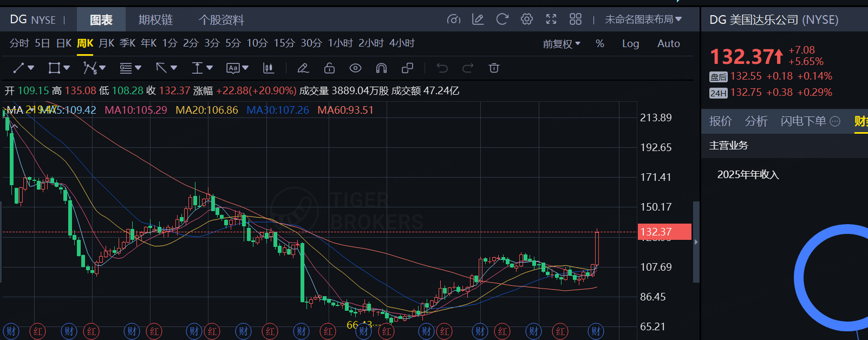Image resolution: width=868 pixels, height=340 pixels.
Task: Expand the wave pattern tool dropdown arrow
Action: 102,68
